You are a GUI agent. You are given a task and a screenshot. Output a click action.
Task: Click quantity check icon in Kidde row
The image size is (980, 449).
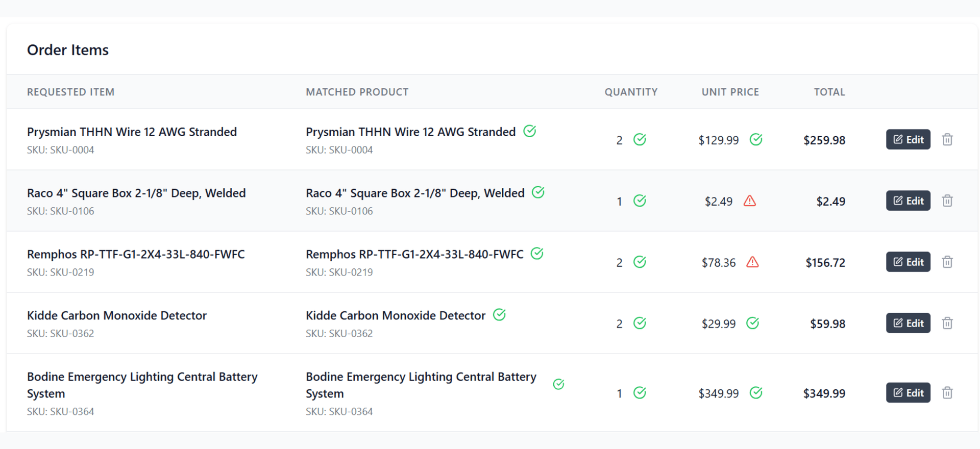pyautogui.click(x=640, y=323)
